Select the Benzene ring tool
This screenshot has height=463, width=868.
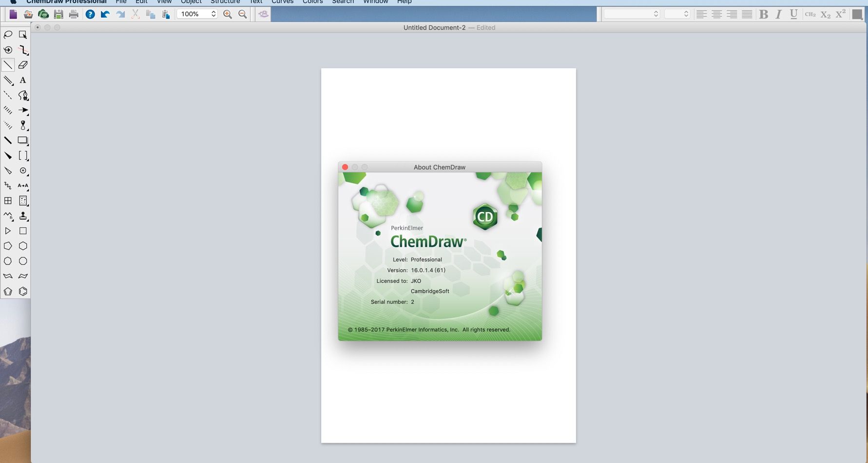[x=23, y=291]
